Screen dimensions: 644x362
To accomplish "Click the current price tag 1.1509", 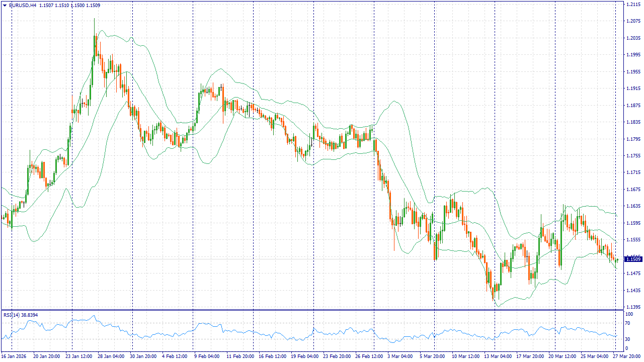I will click(633, 259).
